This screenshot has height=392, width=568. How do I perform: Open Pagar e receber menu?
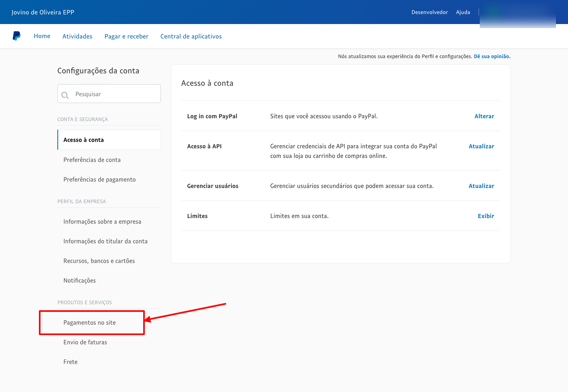point(126,36)
